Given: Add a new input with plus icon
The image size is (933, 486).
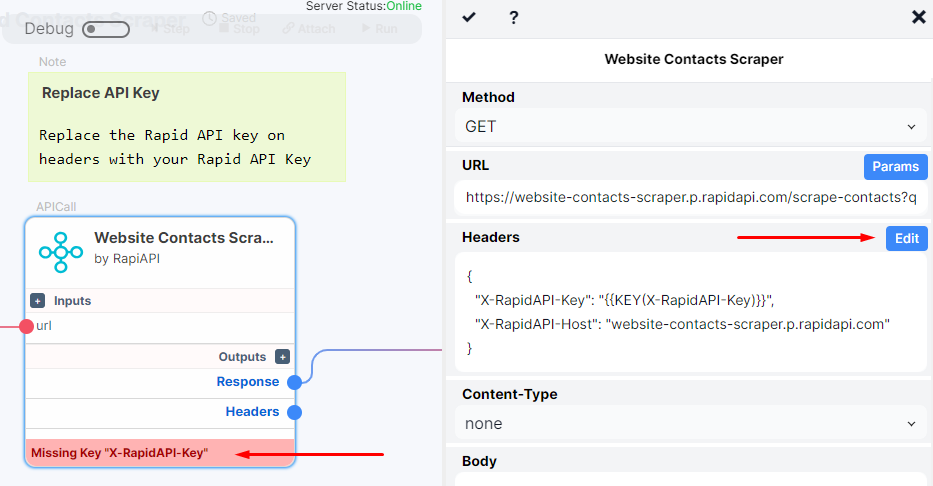Looking at the screenshot, I should 37,301.
